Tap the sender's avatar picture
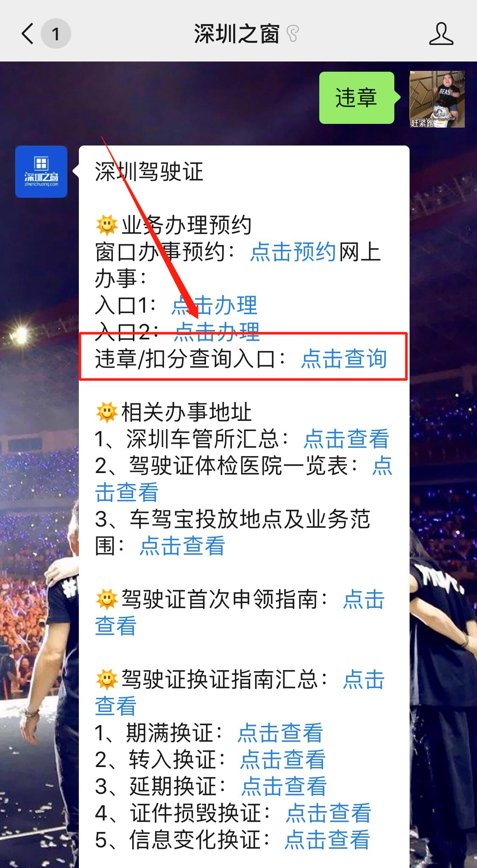This screenshot has height=868, width=477. (437, 99)
